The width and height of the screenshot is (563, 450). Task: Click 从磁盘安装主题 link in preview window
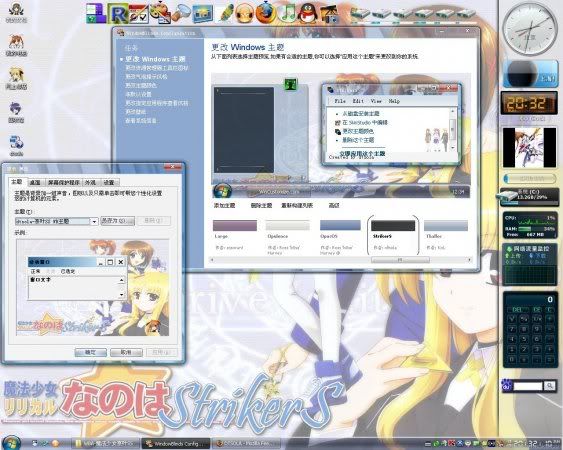point(360,113)
